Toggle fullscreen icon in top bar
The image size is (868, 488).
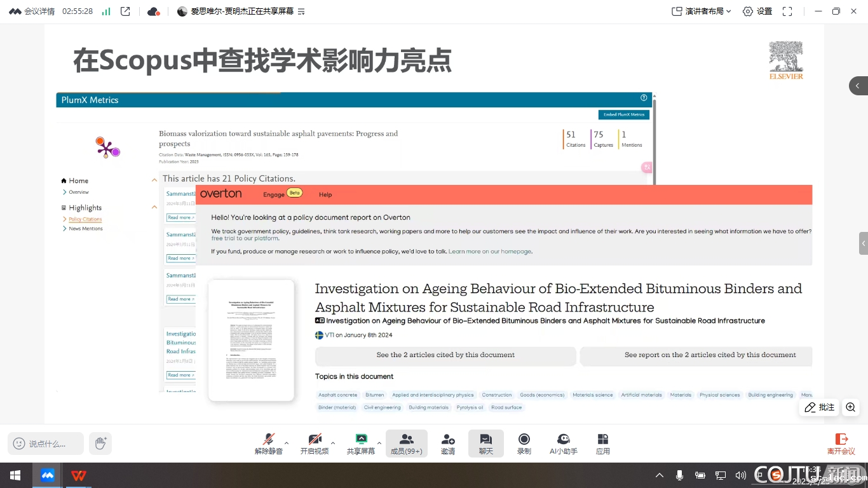pos(787,11)
